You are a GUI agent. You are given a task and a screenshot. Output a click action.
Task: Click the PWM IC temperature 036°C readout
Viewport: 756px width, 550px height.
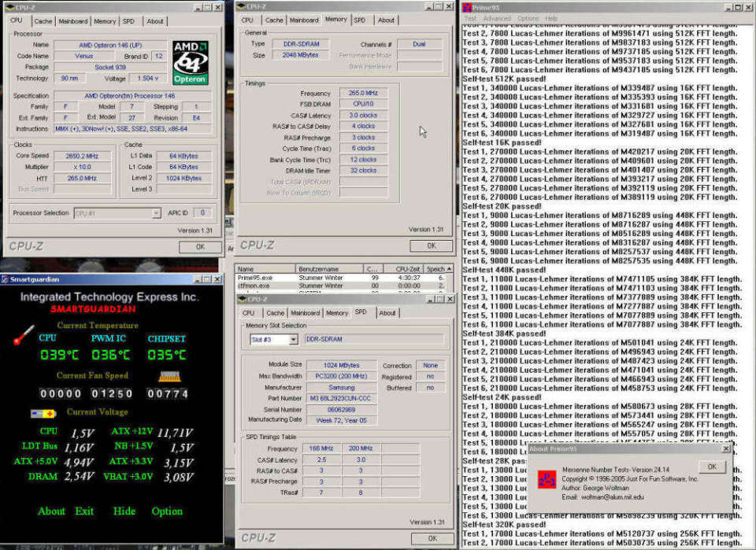tap(111, 355)
